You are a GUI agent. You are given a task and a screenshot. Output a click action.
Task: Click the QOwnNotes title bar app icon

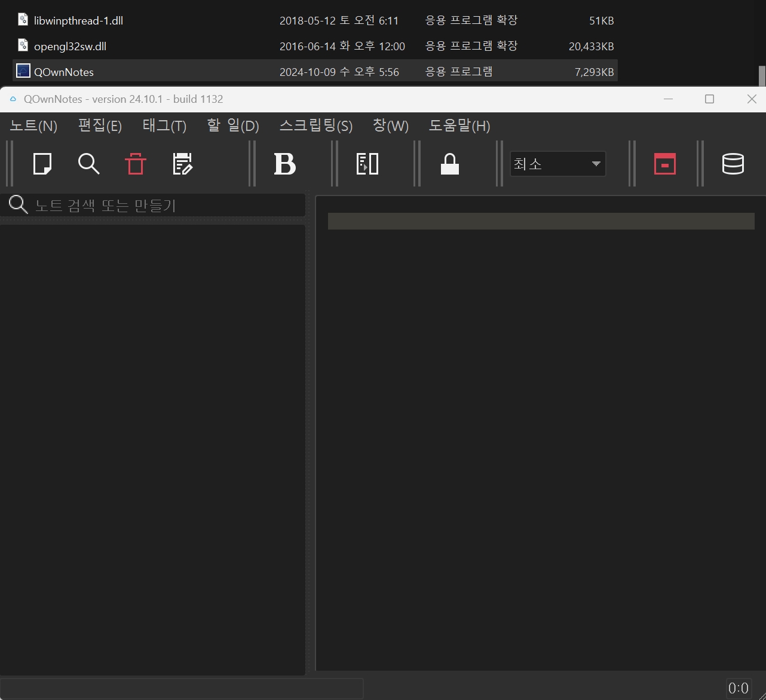(x=13, y=99)
